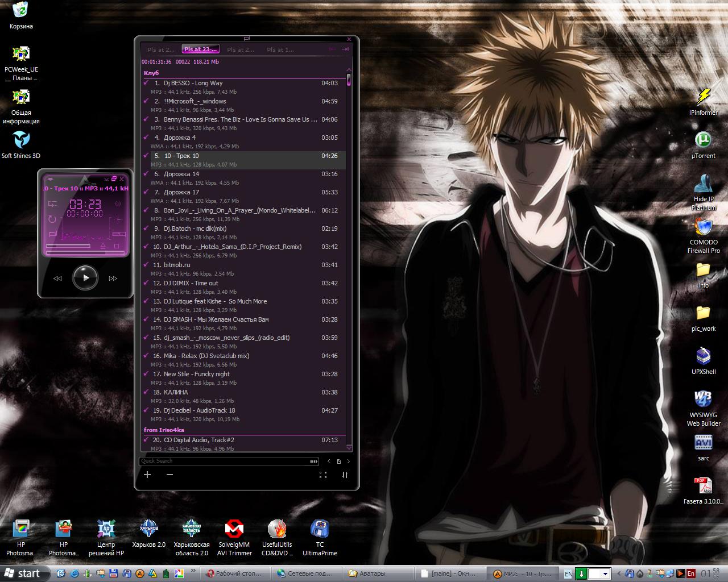728x582 pixels.
Task: Switch to 'Pls at 1...' playlist tab
Action: click(x=280, y=49)
